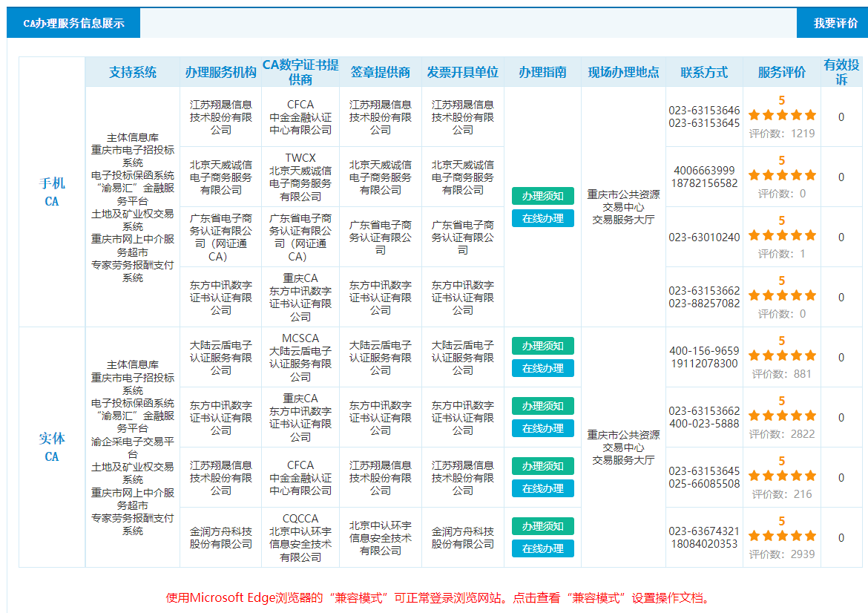
Task: Click star rating with 216 reviews
Action: [x=781, y=476]
